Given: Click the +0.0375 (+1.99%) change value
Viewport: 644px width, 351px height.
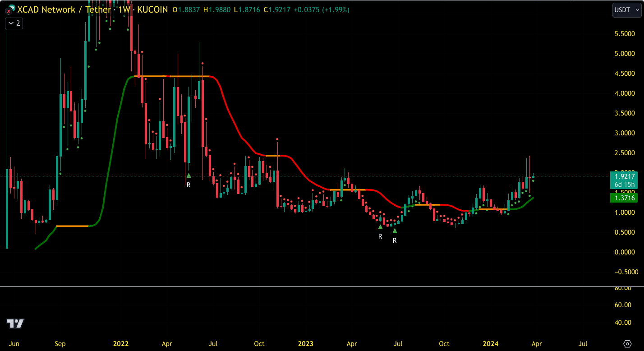Looking at the screenshot, I should pos(321,9).
